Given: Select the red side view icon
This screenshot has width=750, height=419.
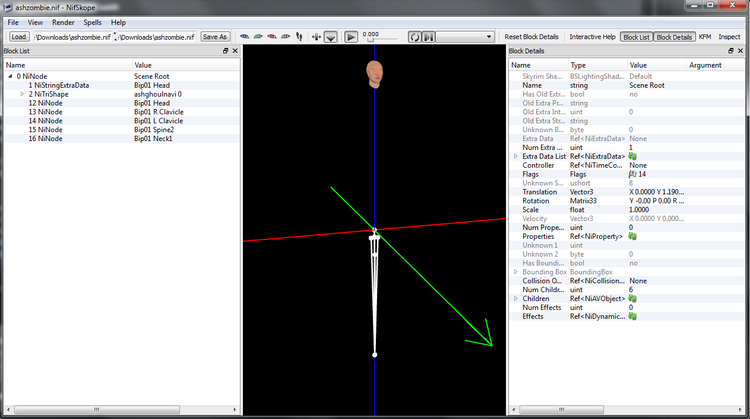Looking at the screenshot, I should click(x=272, y=36).
